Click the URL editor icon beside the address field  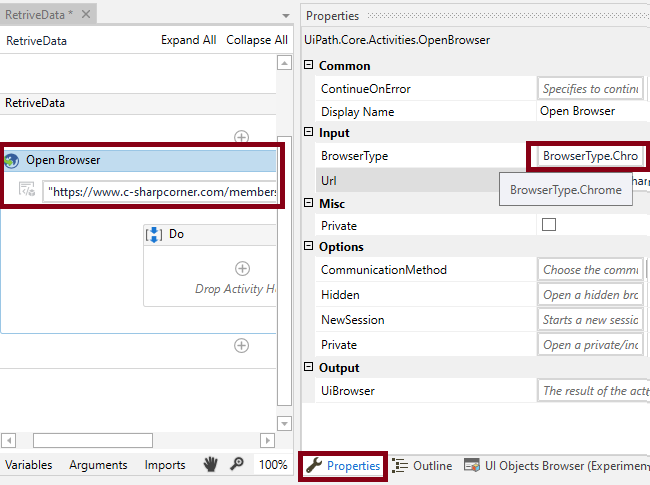tap(27, 189)
